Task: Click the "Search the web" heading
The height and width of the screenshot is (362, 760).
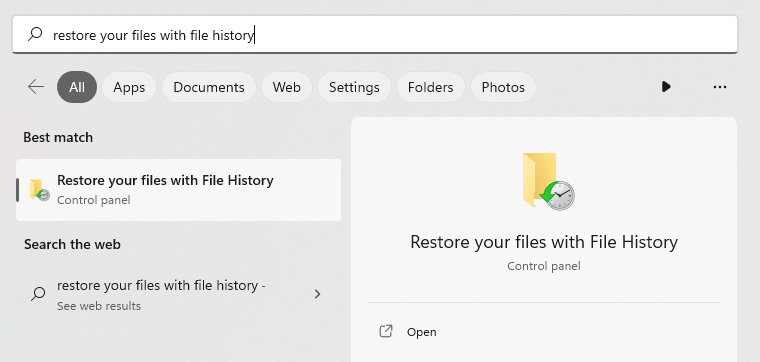Action: pyautogui.click(x=72, y=244)
